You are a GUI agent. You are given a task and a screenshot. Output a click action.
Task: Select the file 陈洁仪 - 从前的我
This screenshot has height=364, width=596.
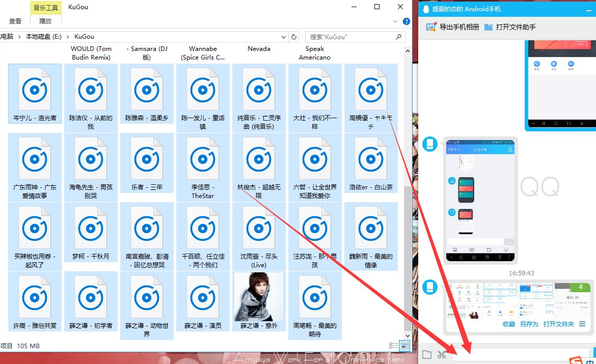91,98
